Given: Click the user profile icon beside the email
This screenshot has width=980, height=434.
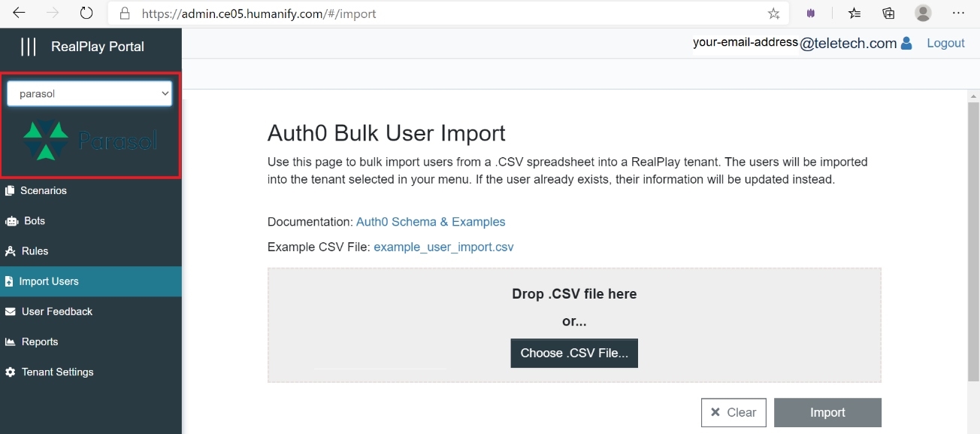Looking at the screenshot, I should pyautogui.click(x=906, y=44).
